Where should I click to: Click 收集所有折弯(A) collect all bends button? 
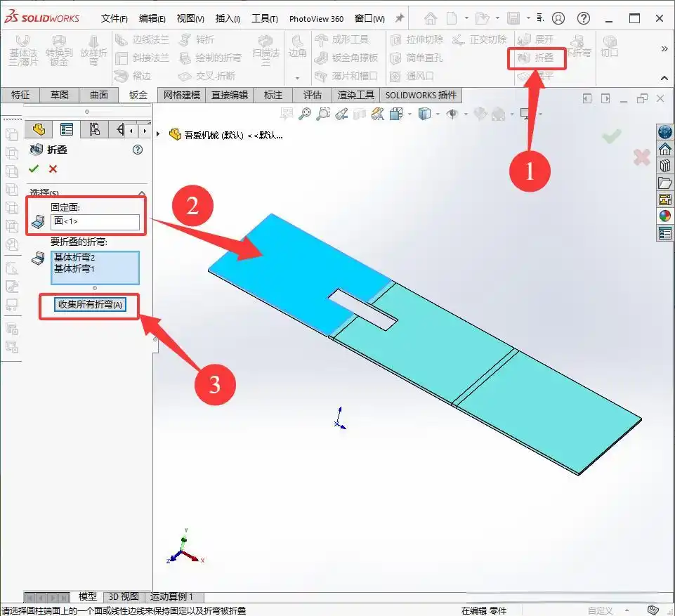click(x=90, y=305)
